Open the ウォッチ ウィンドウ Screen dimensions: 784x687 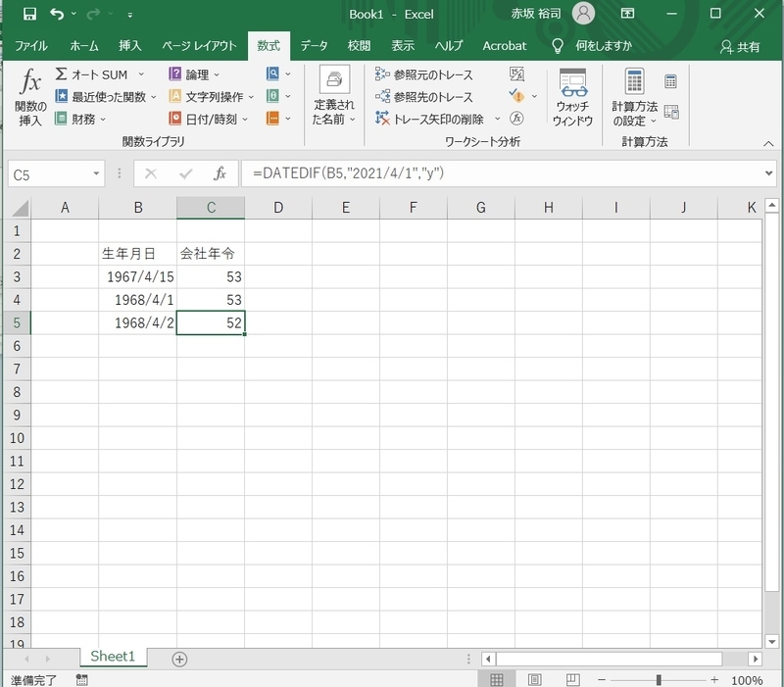573,97
